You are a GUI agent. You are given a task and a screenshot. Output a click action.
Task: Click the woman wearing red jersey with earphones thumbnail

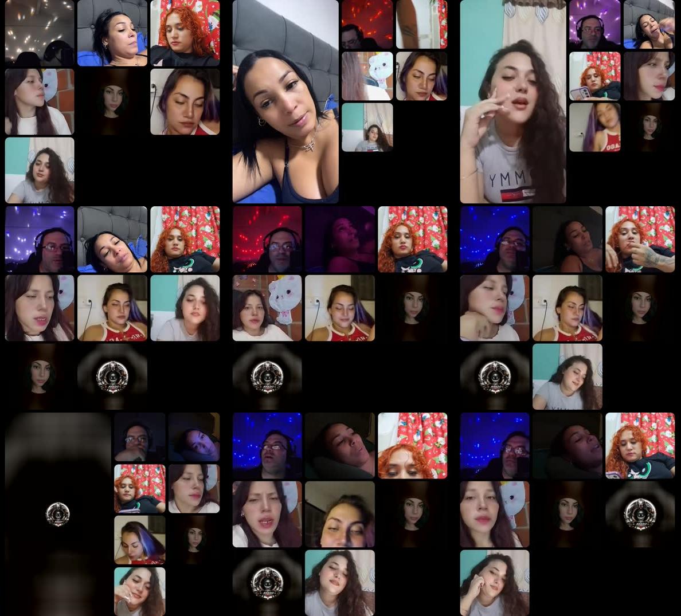tap(339, 308)
